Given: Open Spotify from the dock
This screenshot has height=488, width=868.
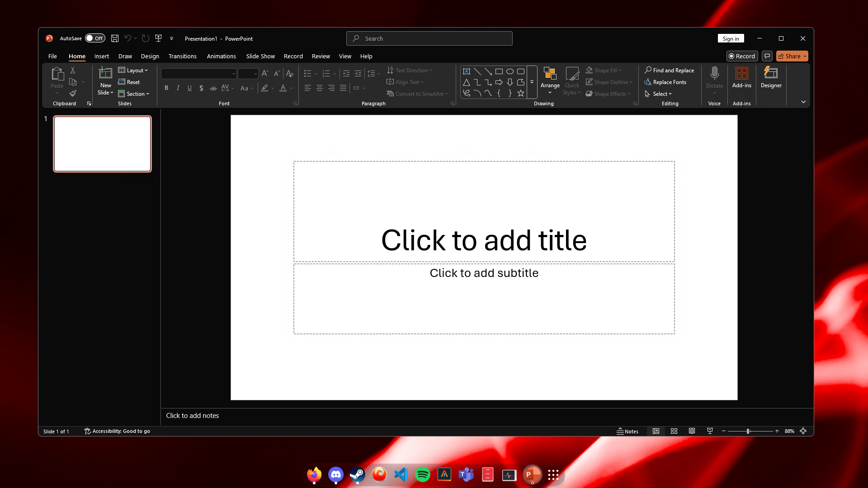Looking at the screenshot, I should click(x=422, y=474).
